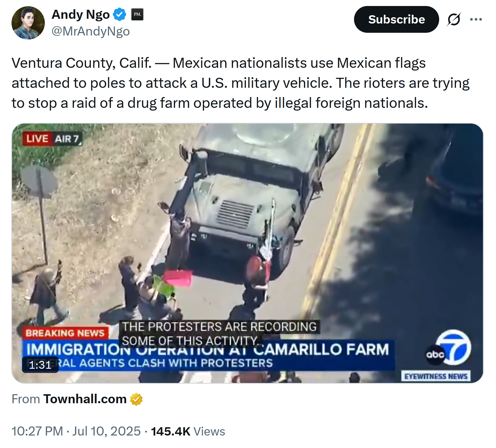Screen dimensions: 496x448
Task: Click the Andy Ngo display name
Action: tap(81, 15)
